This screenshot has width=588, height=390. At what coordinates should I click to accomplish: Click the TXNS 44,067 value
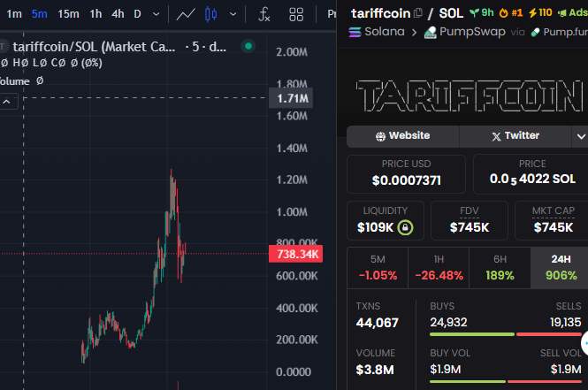pos(377,323)
